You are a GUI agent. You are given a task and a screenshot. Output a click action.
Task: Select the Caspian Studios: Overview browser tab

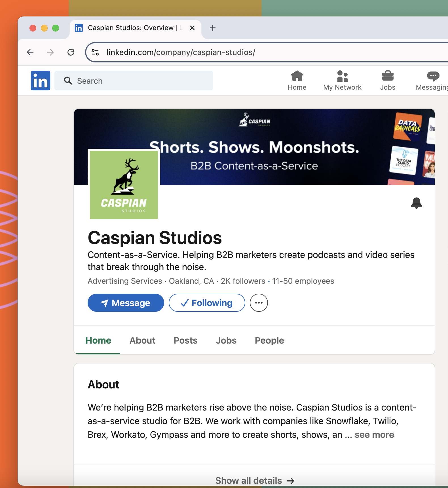(136, 28)
